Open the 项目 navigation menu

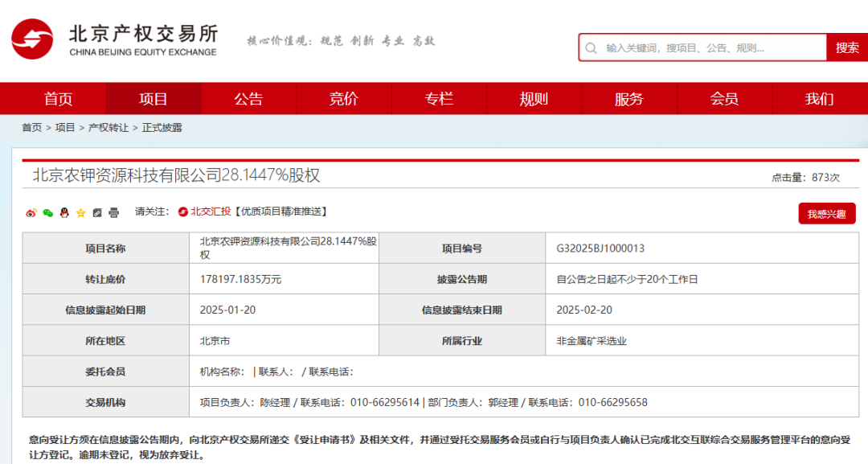click(x=154, y=99)
